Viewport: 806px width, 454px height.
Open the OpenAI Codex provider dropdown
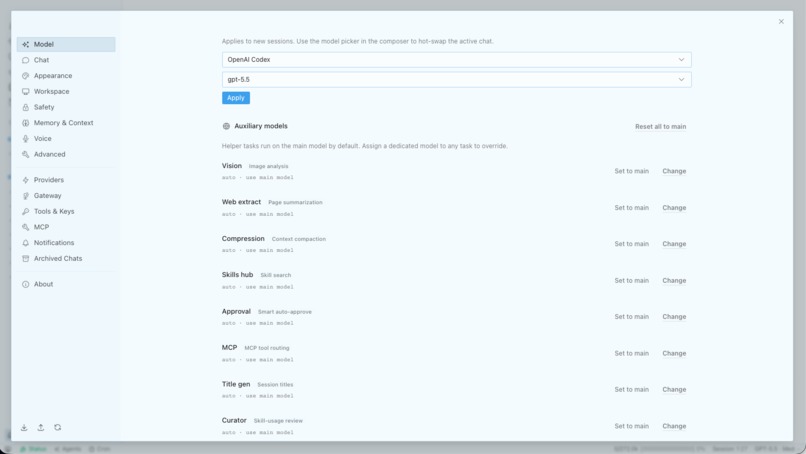[x=456, y=60]
